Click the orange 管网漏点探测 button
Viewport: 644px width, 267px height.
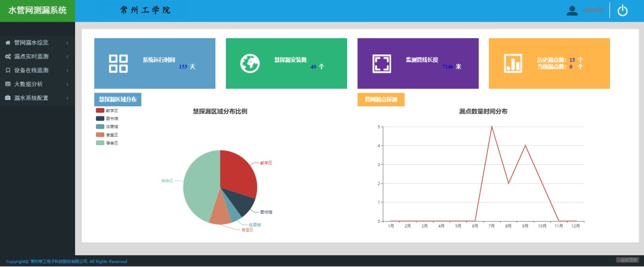(380, 99)
